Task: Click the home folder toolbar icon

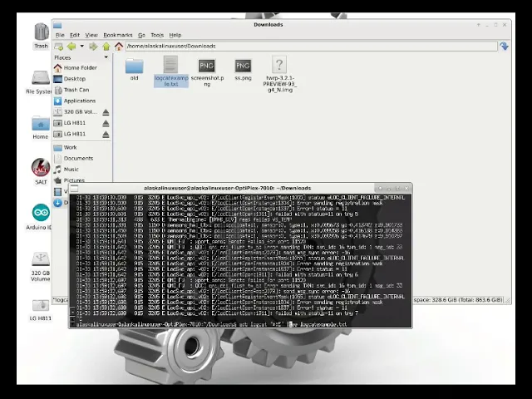Action: point(118,47)
